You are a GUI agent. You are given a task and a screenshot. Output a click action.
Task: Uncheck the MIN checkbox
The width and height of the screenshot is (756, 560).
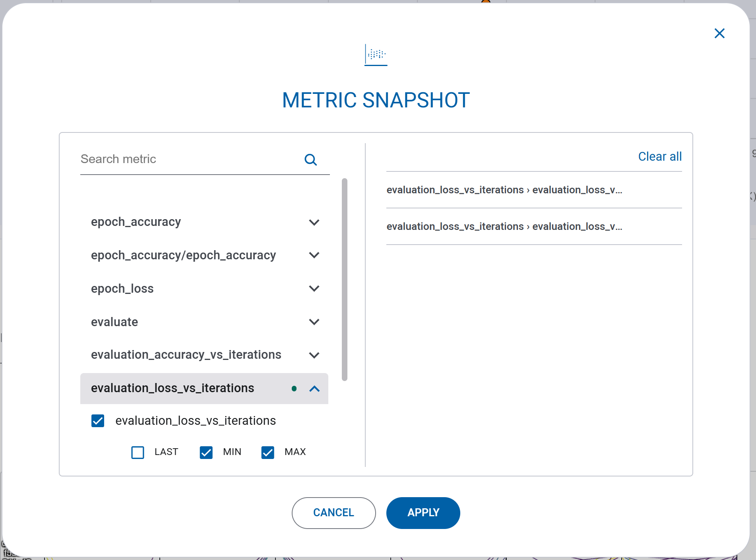tap(206, 452)
